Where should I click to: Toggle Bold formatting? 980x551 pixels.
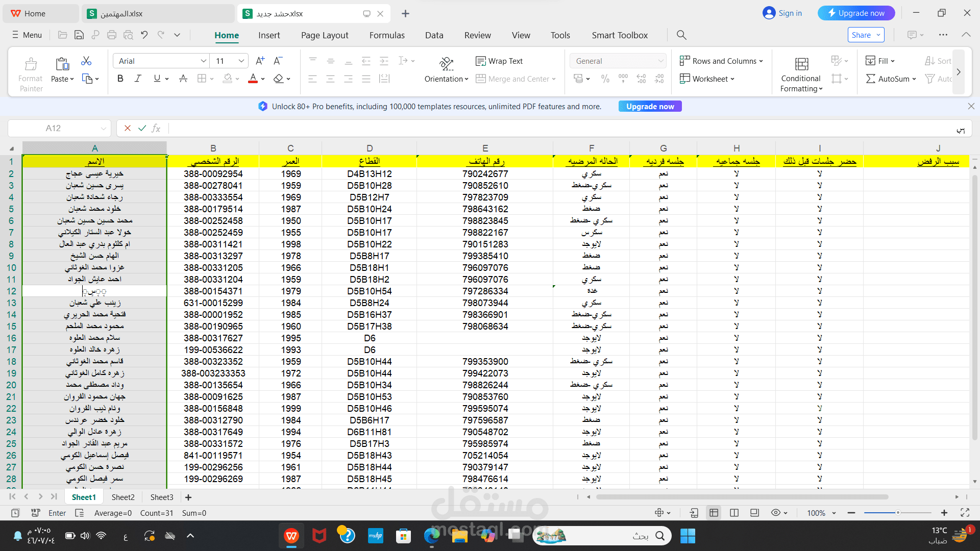pos(120,79)
